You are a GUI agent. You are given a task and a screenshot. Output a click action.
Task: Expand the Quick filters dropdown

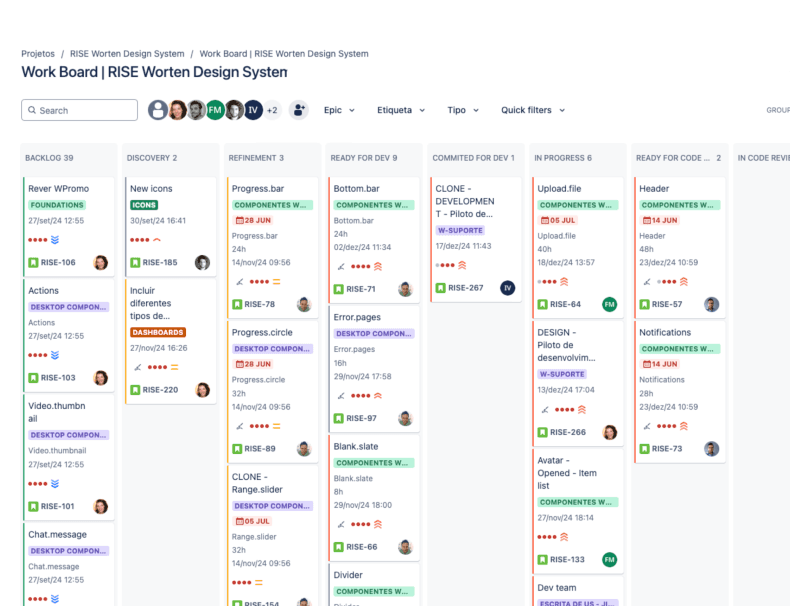[533, 110]
